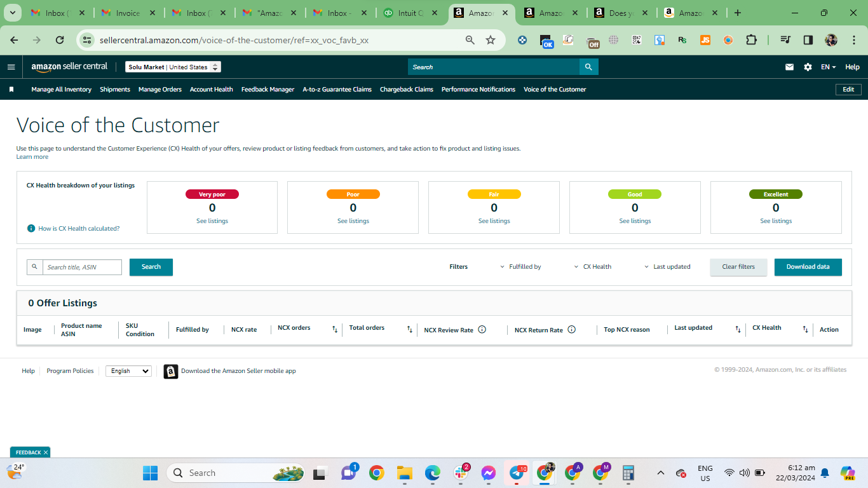Open Manage All Inventory in the navigation bar
Image resolution: width=868 pixels, height=488 pixels.
click(62, 90)
